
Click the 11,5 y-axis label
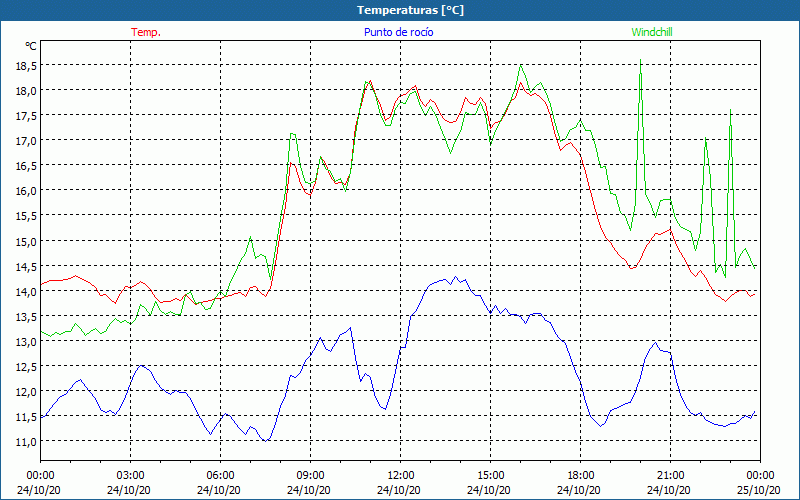point(27,416)
